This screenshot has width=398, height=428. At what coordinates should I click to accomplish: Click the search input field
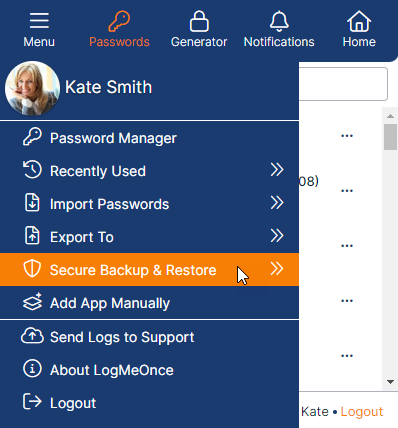coord(343,84)
